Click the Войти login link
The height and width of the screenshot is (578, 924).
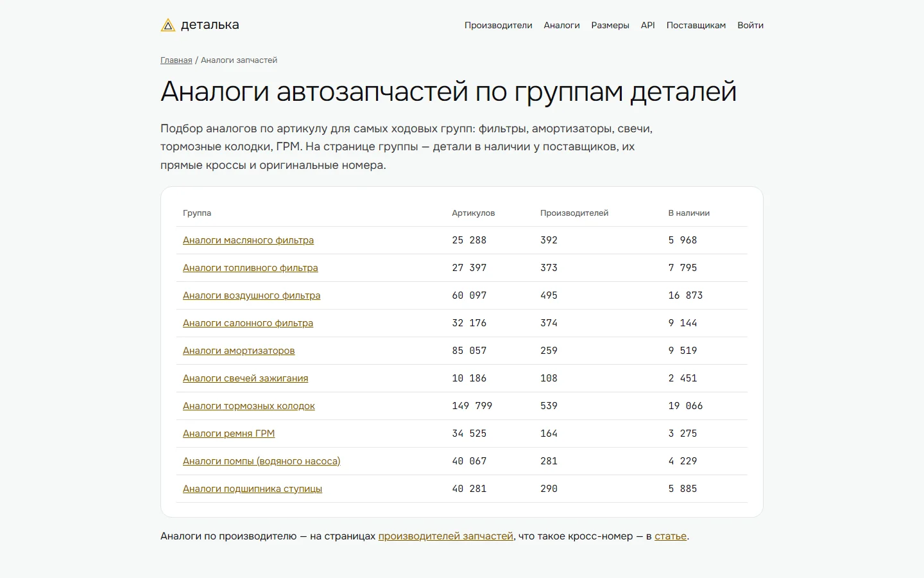(750, 25)
